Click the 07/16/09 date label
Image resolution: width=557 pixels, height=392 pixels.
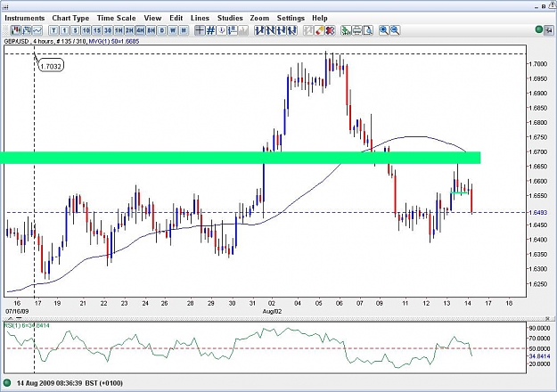coord(17,312)
